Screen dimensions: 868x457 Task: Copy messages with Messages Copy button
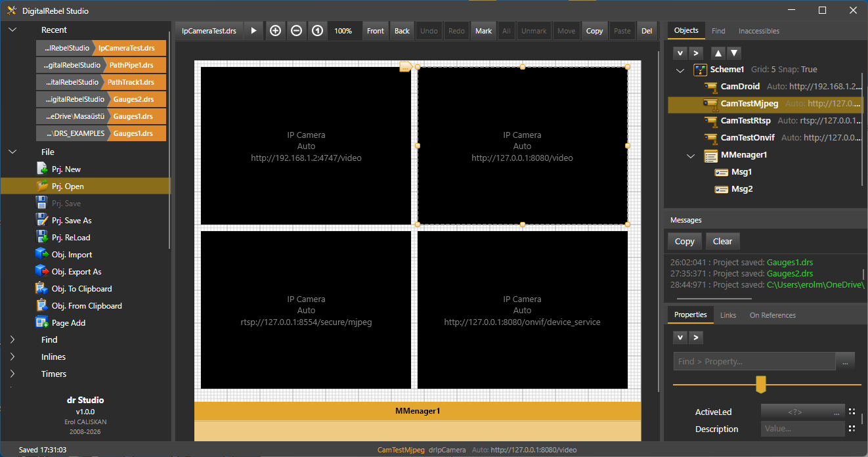[685, 242]
